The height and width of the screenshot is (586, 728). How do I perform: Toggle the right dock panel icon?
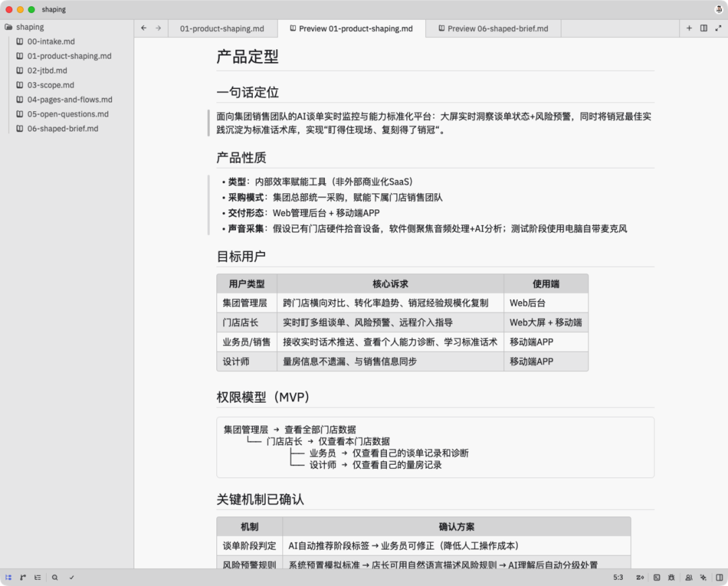[x=719, y=578]
